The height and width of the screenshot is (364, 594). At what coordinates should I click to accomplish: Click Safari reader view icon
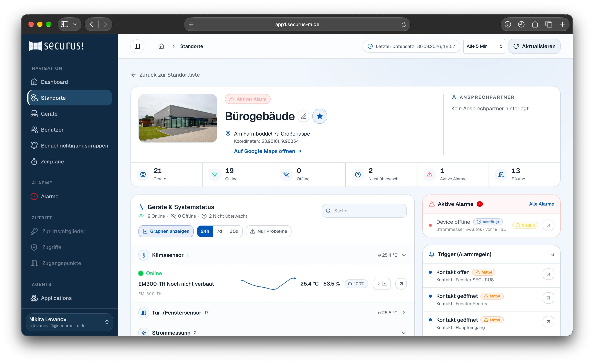tap(191, 24)
